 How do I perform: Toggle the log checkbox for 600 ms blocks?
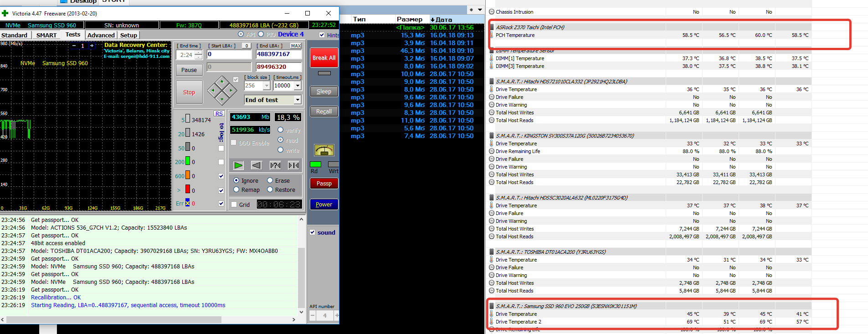[x=221, y=176]
